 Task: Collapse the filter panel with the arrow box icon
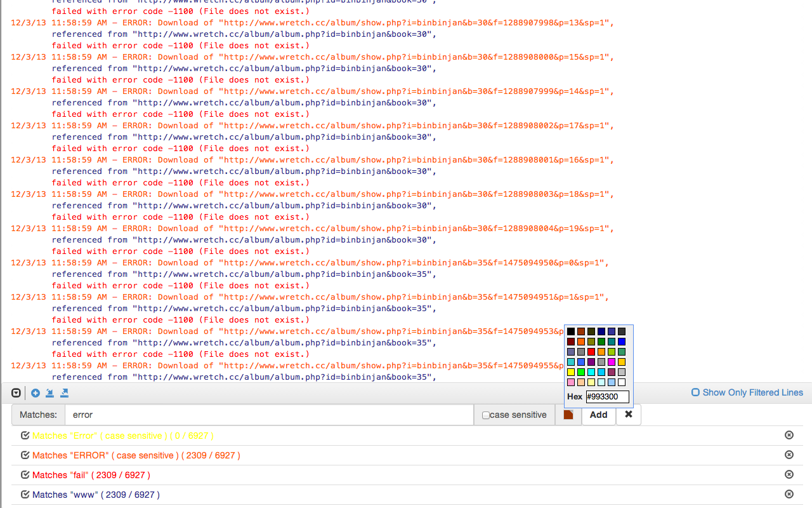16,393
